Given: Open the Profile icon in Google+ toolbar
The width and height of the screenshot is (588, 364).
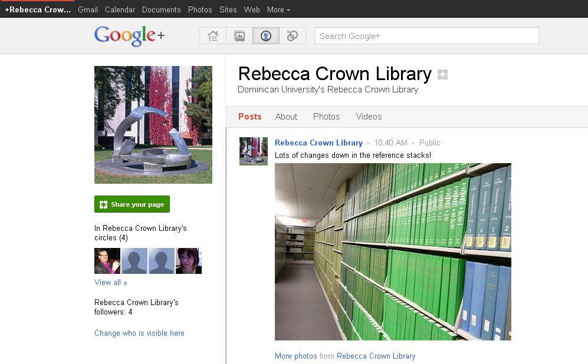Looking at the screenshot, I should (x=266, y=36).
